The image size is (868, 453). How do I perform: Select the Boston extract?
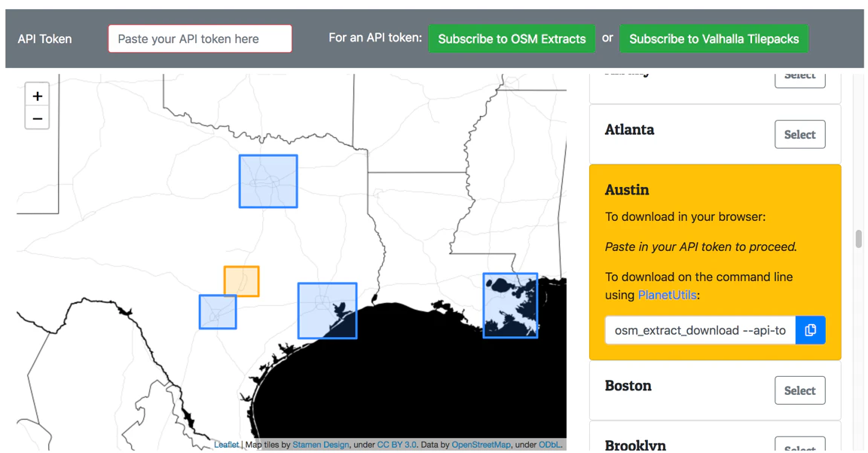800,390
